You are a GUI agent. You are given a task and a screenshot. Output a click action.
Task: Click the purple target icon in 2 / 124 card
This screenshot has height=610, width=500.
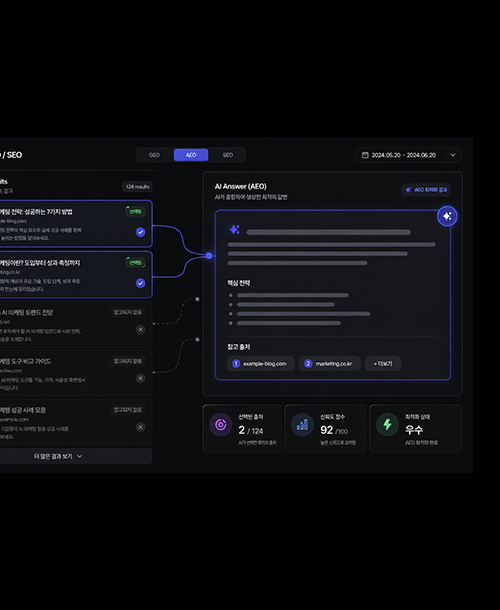221,424
